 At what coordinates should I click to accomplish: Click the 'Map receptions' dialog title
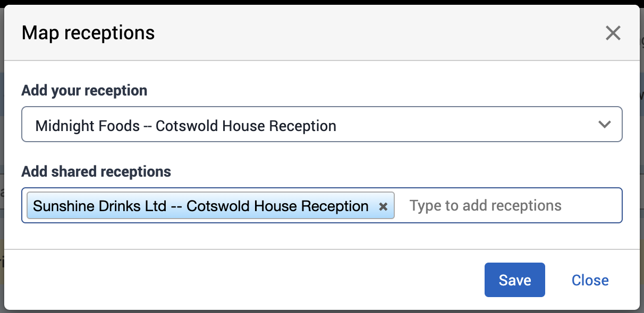coord(88,33)
